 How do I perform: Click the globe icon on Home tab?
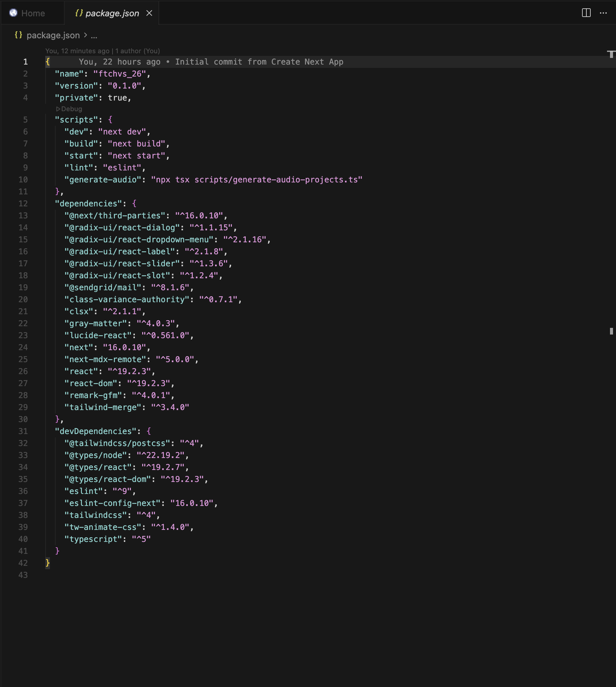tap(13, 13)
